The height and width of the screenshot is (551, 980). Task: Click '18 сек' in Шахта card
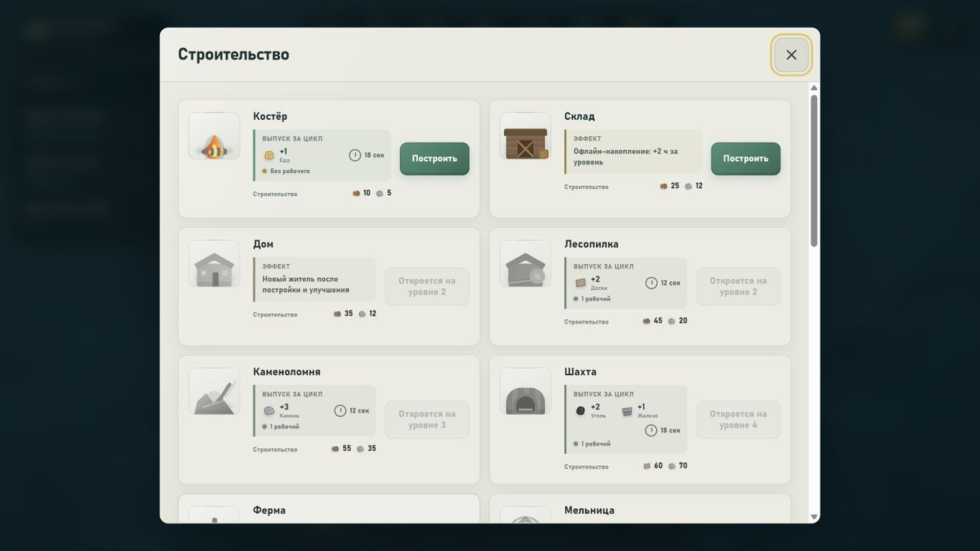point(670,431)
